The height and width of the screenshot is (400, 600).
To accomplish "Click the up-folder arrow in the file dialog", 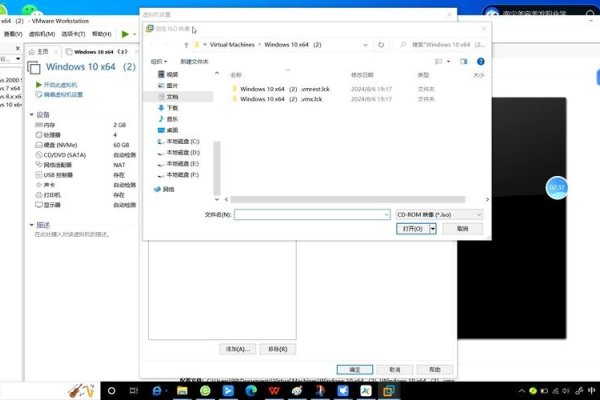I will point(186,45).
